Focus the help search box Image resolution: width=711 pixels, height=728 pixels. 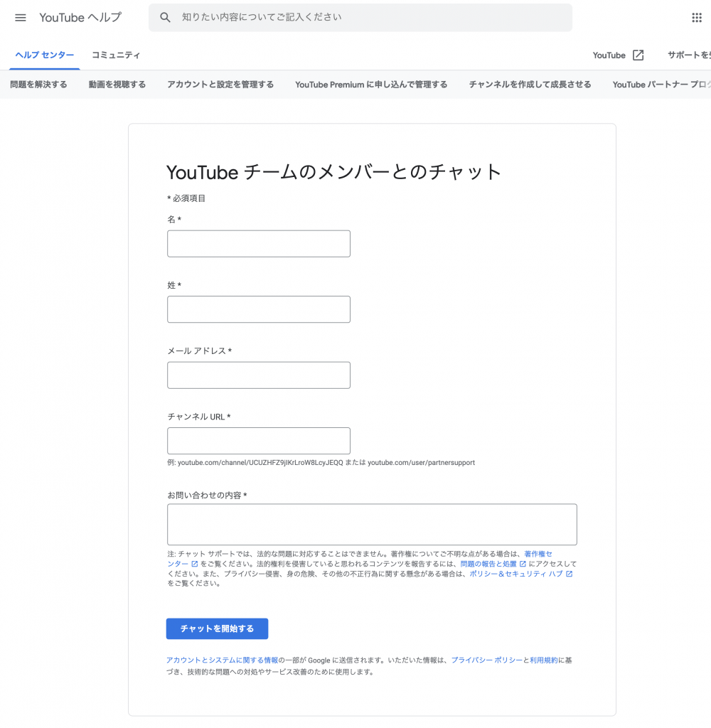coord(360,18)
